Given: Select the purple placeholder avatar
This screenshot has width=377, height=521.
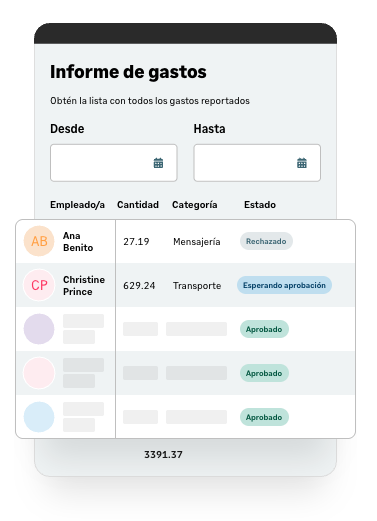Looking at the screenshot, I should click(39, 329).
